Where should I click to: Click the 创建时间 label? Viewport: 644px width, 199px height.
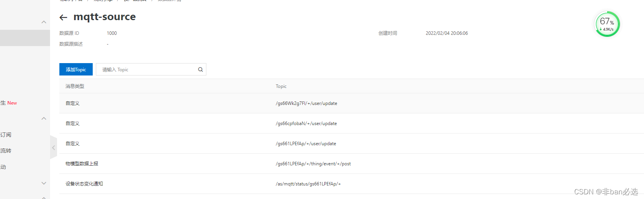(388, 33)
